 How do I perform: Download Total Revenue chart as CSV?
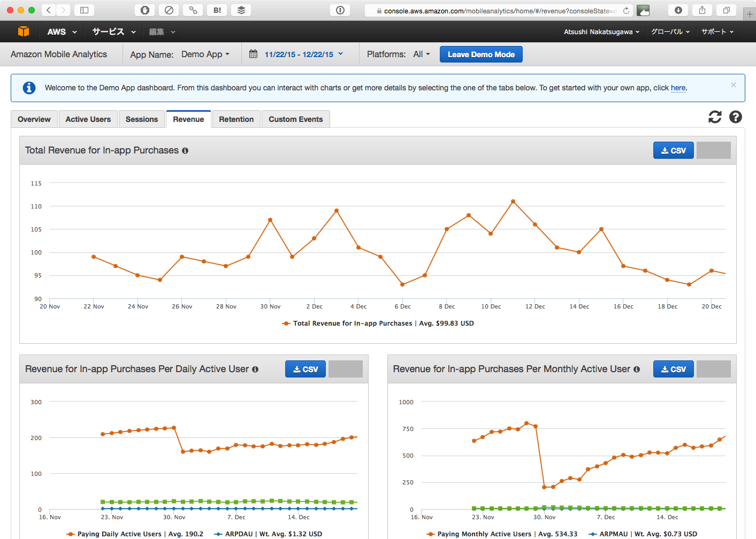[673, 151]
